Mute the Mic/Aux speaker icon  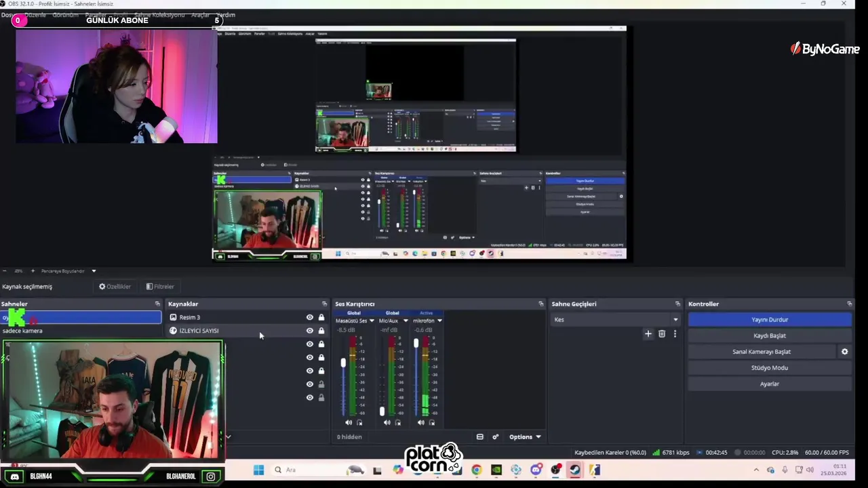pos(387,422)
